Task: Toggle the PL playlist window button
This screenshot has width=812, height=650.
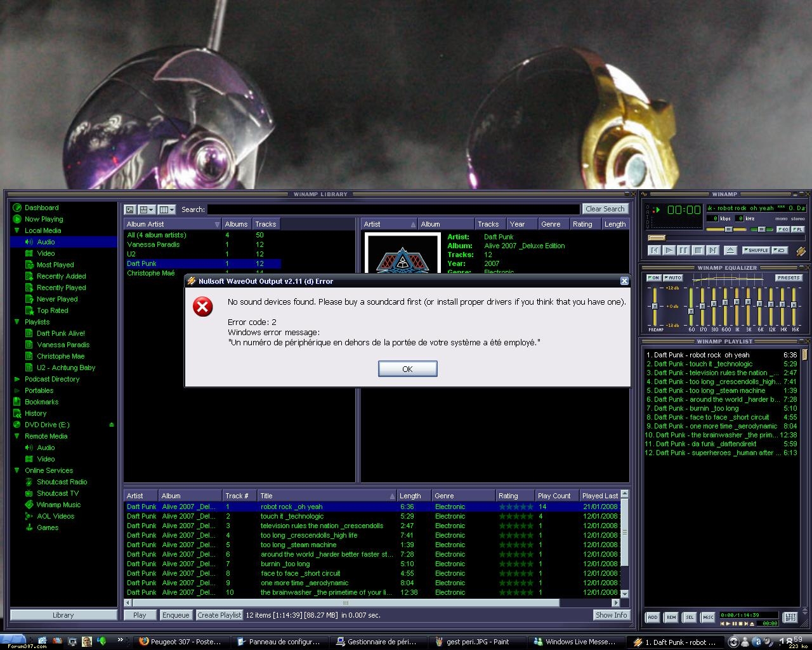Action: click(798, 229)
